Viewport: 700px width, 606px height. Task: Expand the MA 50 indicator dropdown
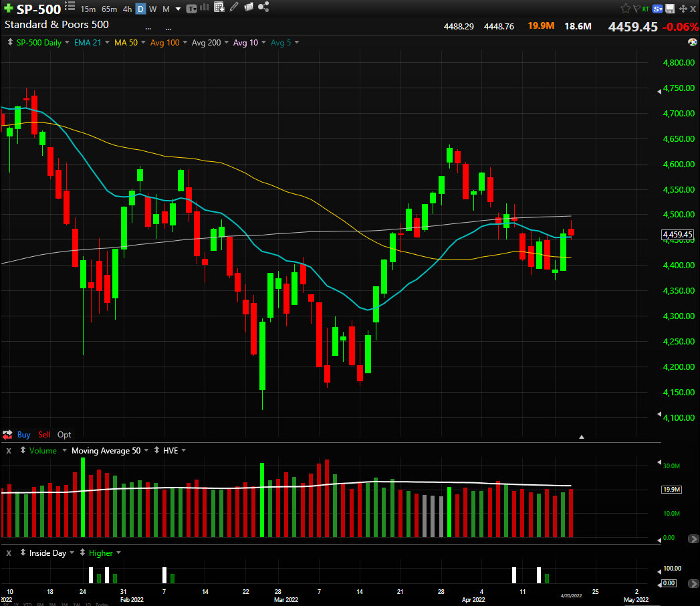coord(143,42)
